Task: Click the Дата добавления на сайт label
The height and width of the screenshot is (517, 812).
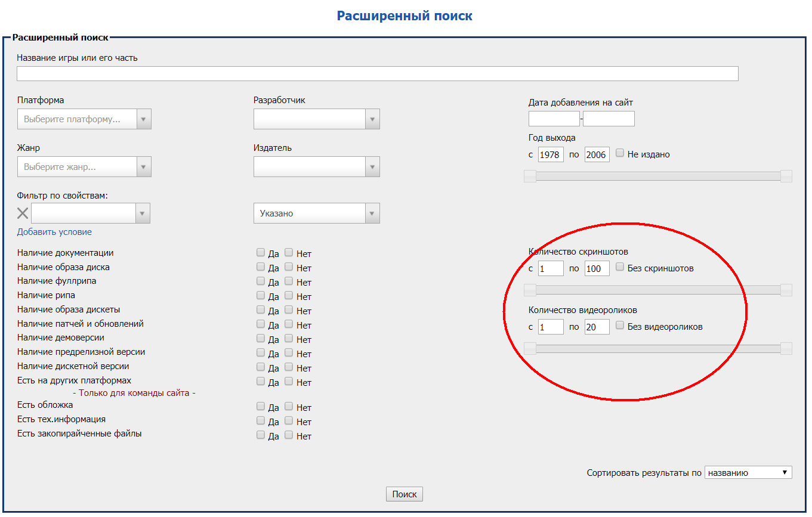Action: pos(581,103)
